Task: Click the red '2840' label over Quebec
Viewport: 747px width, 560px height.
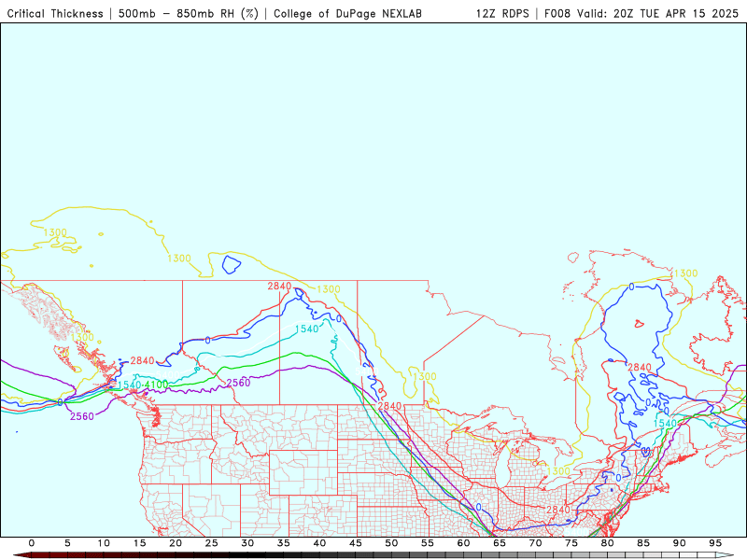Action: point(640,367)
